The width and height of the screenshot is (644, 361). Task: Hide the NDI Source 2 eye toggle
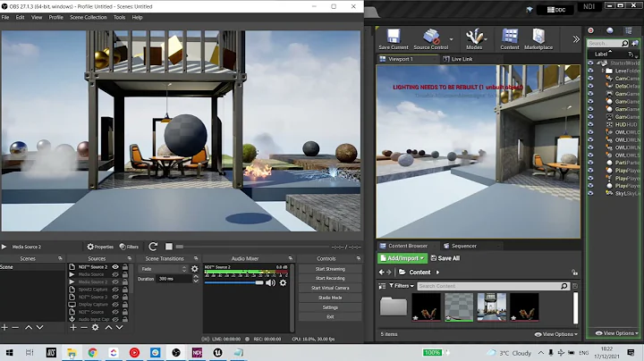click(x=115, y=266)
